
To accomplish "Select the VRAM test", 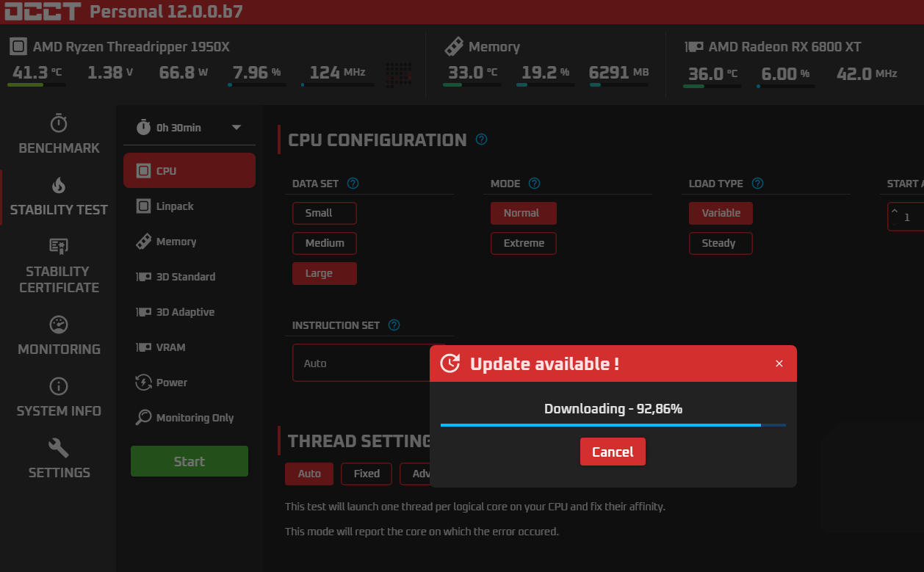I will pyautogui.click(x=190, y=347).
